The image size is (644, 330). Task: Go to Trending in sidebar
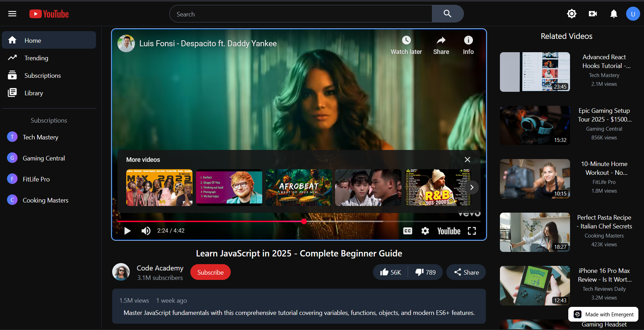(49, 58)
